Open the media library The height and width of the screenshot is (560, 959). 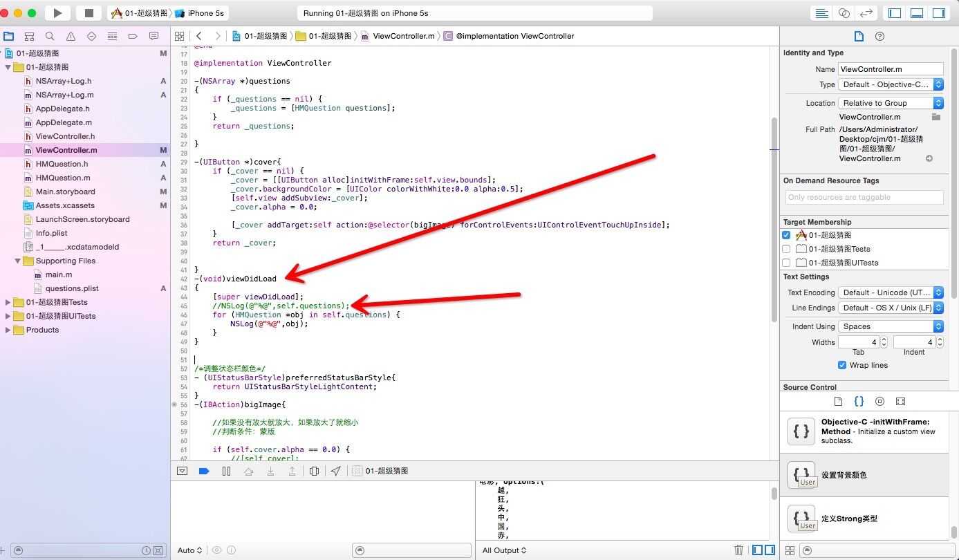tap(900, 401)
